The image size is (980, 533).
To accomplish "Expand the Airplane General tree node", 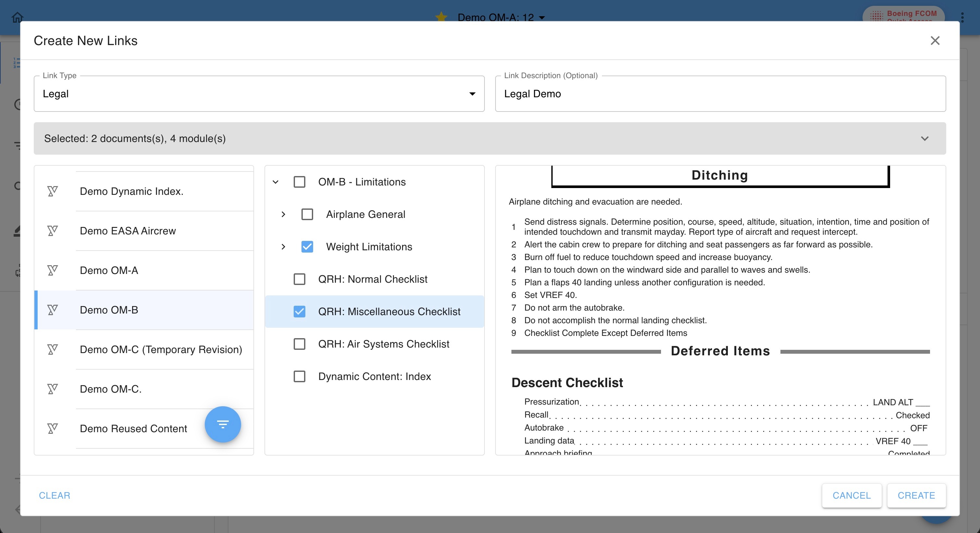I will click(x=283, y=214).
